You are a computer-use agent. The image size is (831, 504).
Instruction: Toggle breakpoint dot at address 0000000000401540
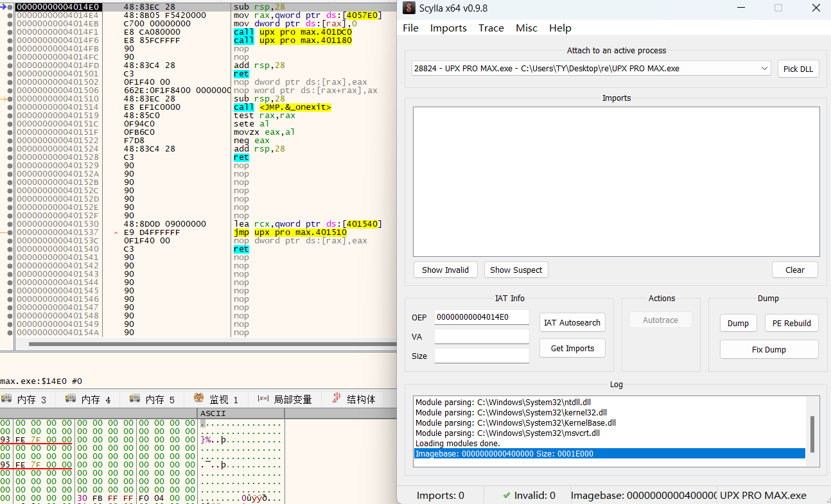click(10, 249)
